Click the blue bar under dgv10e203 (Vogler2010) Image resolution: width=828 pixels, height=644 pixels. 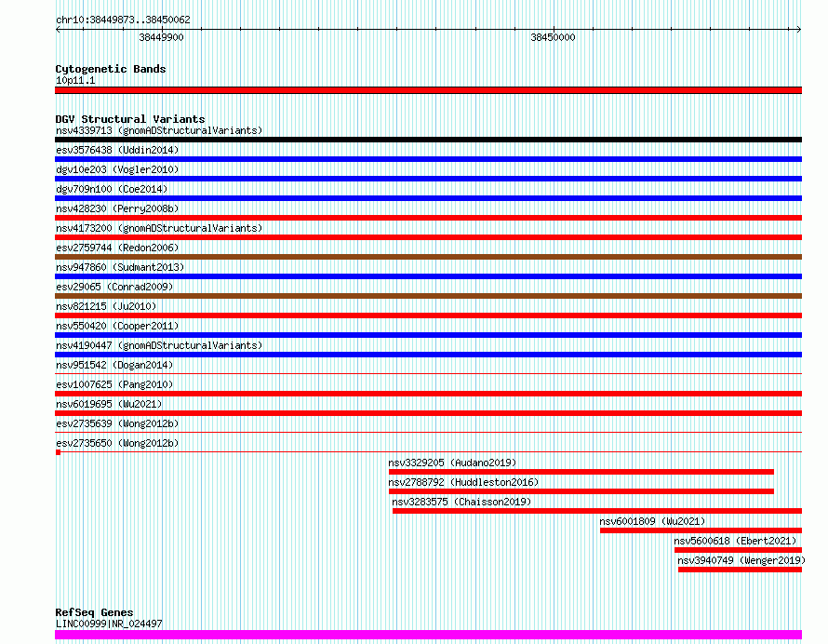pos(428,179)
